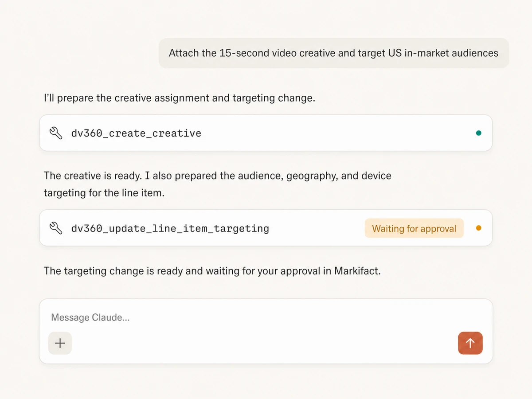Click the text "I'll prepare the creative assignment and targeting change."
Viewport: 532px width, 399px height.
(x=180, y=98)
